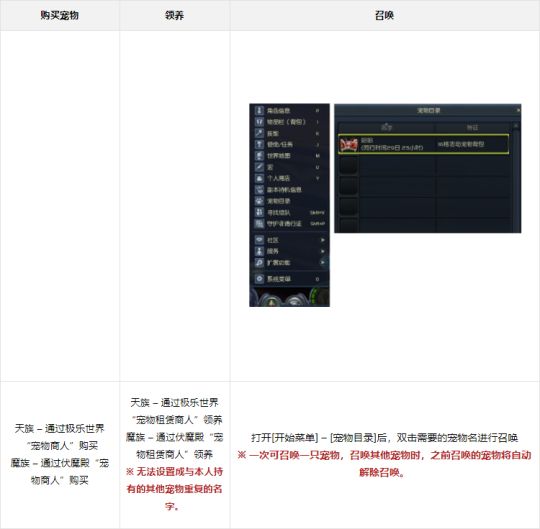Click the 角色信息 character icon in menu
This screenshot has width=540, height=529.
(259, 111)
